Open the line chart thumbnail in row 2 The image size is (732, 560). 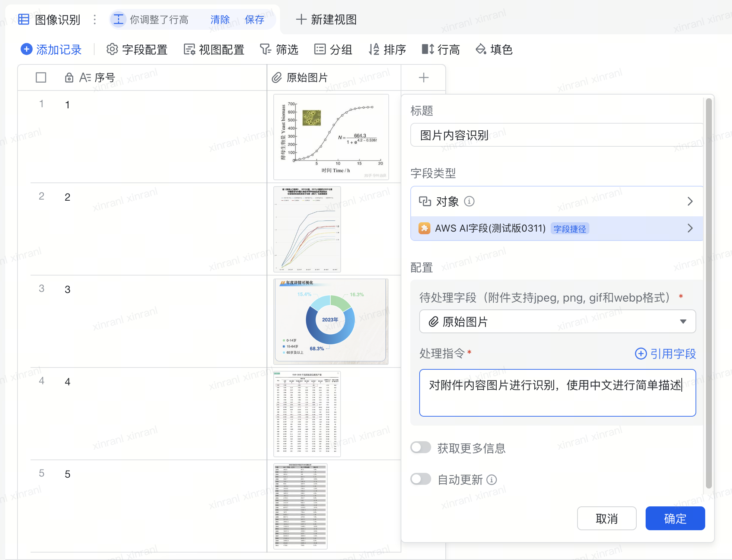pos(307,229)
